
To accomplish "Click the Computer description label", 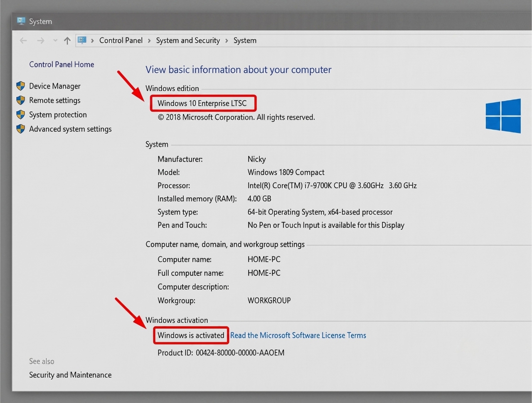I will pos(193,287).
